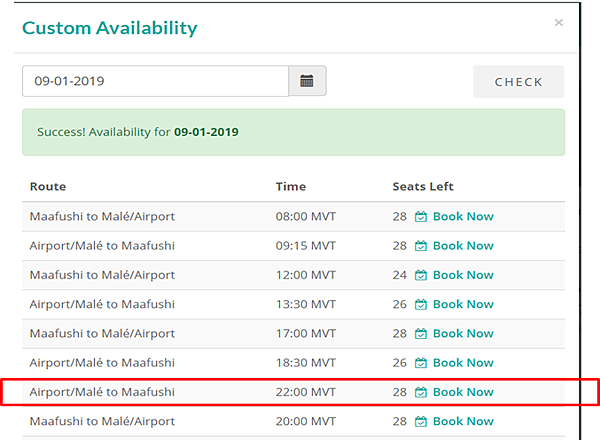Image resolution: width=600 pixels, height=440 pixels.
Task: Open the calendar date picker icon
Action: pyautogui.click(x=307, y=81)
